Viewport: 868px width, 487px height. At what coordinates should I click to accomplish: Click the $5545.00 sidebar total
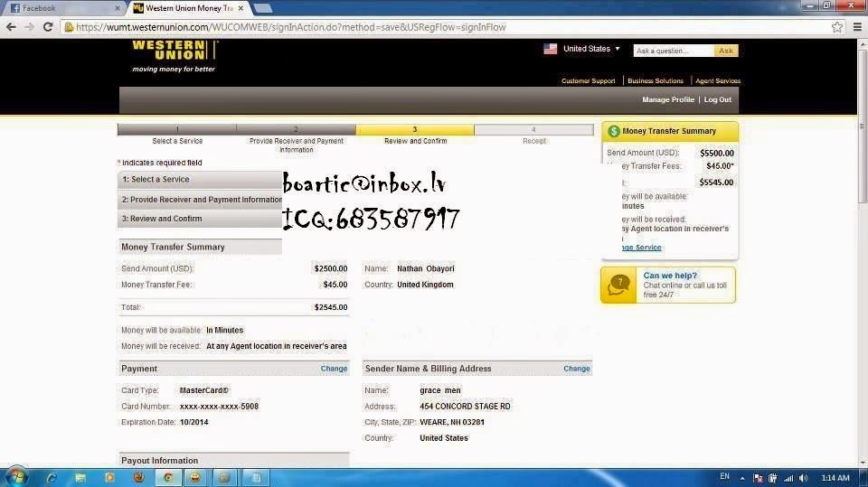point(716,183)
